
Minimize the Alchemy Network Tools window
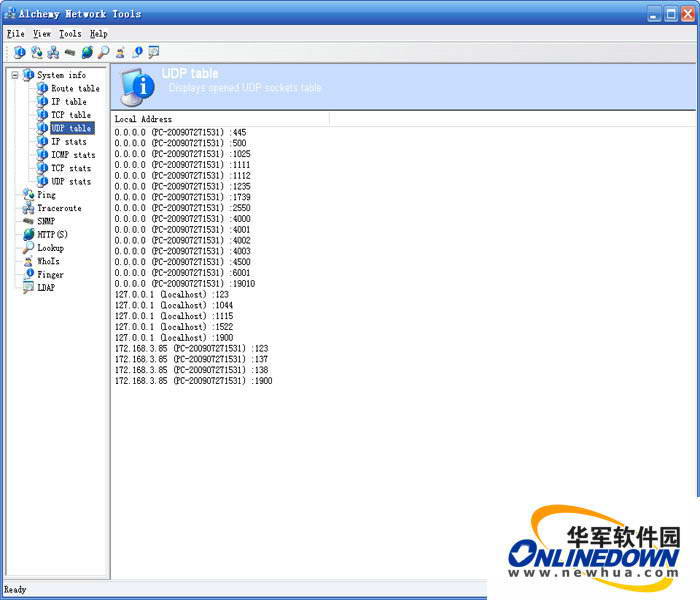(654, 14)
